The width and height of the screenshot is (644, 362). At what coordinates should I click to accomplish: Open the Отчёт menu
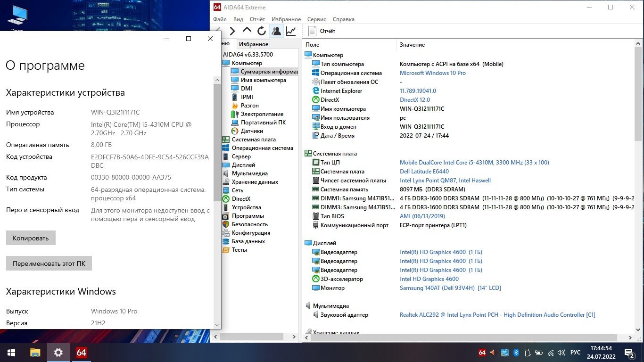tap(257, 19)
